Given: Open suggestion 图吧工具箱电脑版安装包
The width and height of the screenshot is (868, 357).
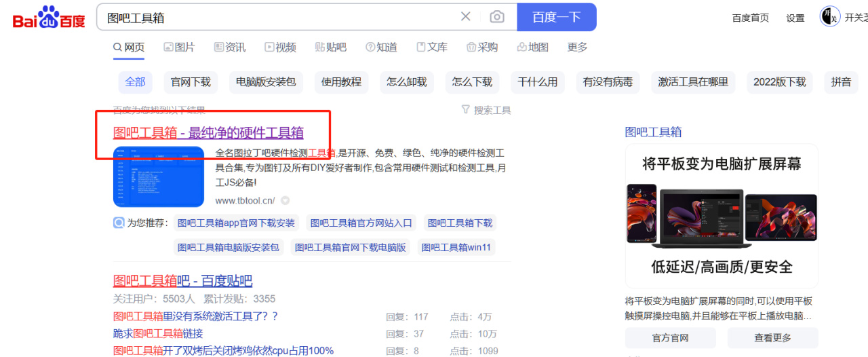Looking at the screenshot, I should 229,247.
